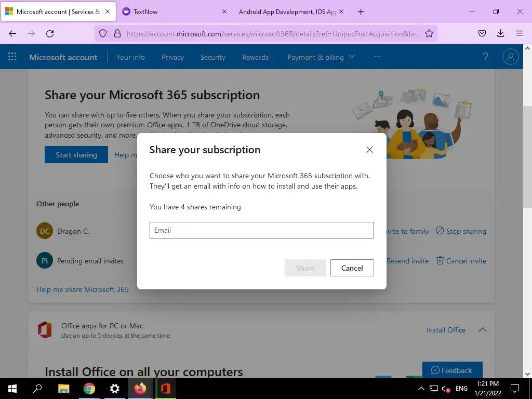Open the help question mark icon
532x399 pixels.
(x=486, y=57)
